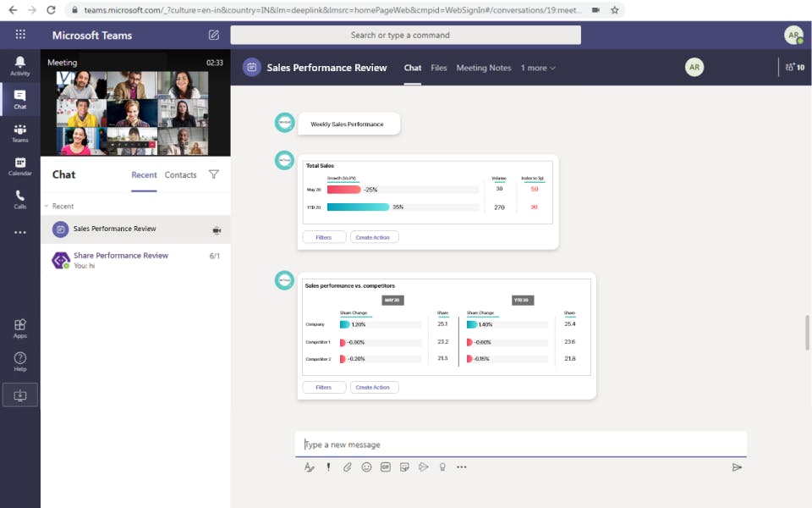Open the Calendar icon in sidebar
Viewport: 812px width, 508px height.
[19, 167]
